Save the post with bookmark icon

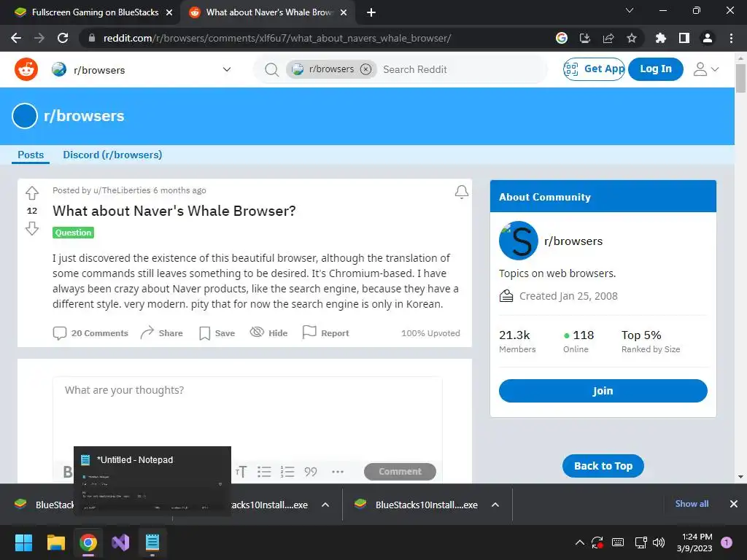click(x=205, y=332)
